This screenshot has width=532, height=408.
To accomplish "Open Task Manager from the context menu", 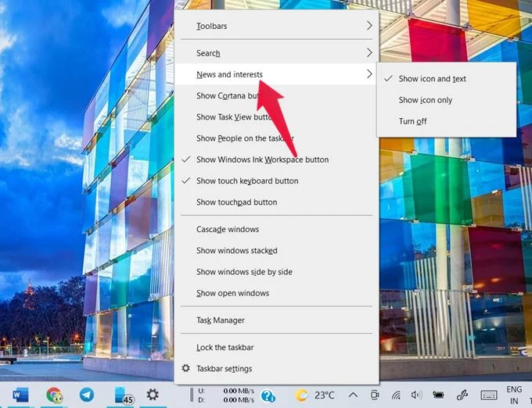I will pos(221,320).
